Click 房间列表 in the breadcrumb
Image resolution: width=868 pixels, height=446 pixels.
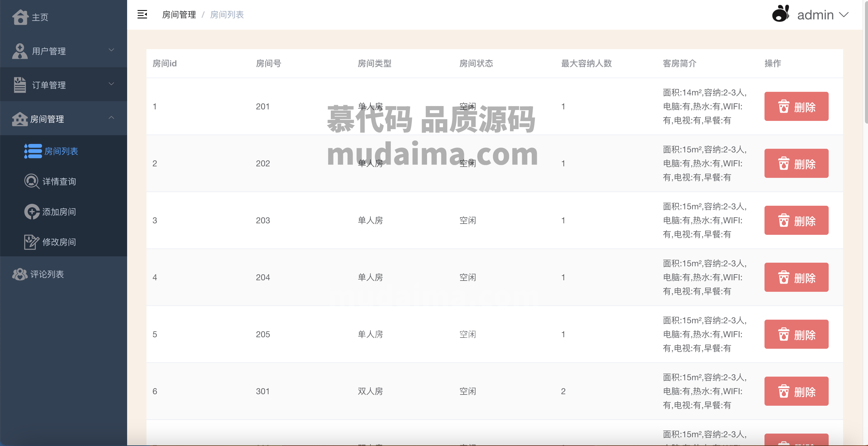(x=227, y=15)
